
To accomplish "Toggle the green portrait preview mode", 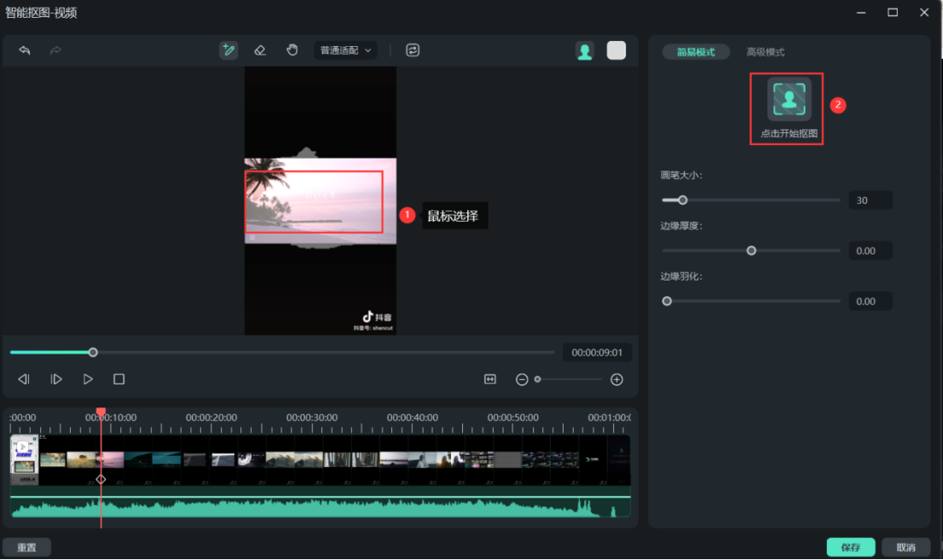I will pos(585,51).
